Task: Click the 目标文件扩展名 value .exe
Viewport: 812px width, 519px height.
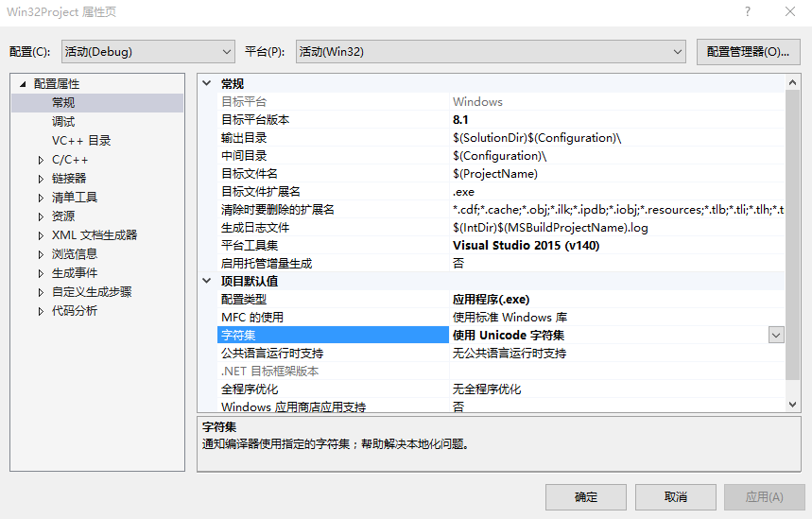Action: [x=463, y=192]
